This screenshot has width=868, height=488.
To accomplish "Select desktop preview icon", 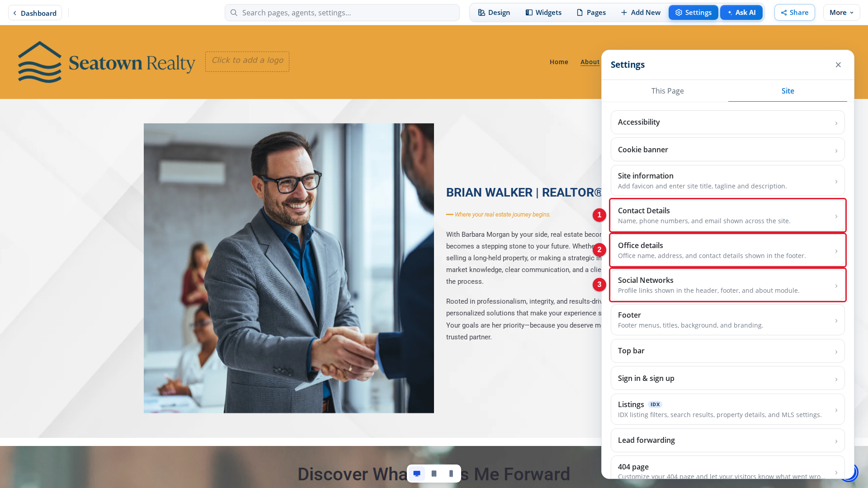I will point(417,474).
